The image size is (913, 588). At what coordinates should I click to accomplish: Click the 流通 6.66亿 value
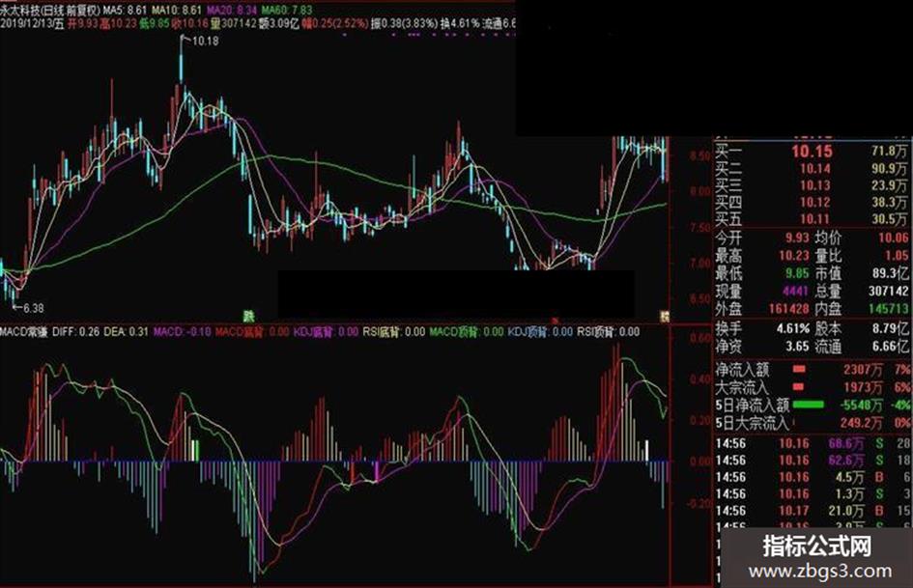(890, 347)
